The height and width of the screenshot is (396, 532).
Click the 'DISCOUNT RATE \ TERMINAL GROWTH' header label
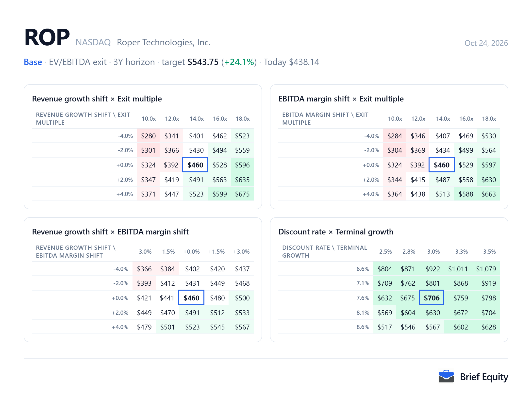[325, 252]
